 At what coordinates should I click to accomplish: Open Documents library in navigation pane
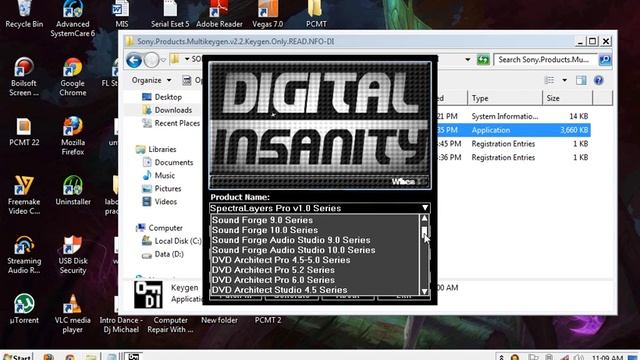pyautogui.click(x=167, y=162)
